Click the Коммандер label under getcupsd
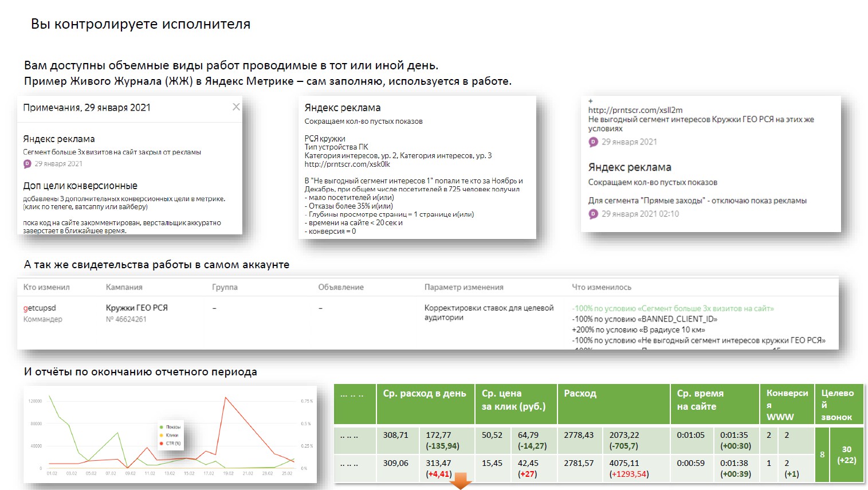 43,319
